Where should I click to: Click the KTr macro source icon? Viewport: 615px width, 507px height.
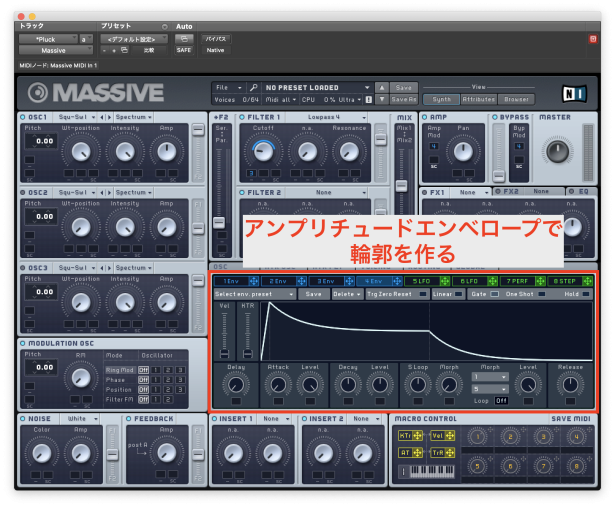408,436
